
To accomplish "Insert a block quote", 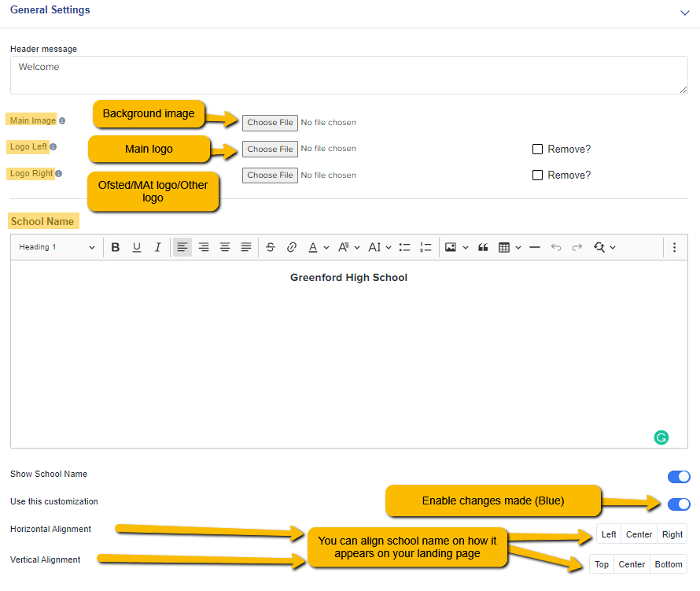I will coord(483,247).
